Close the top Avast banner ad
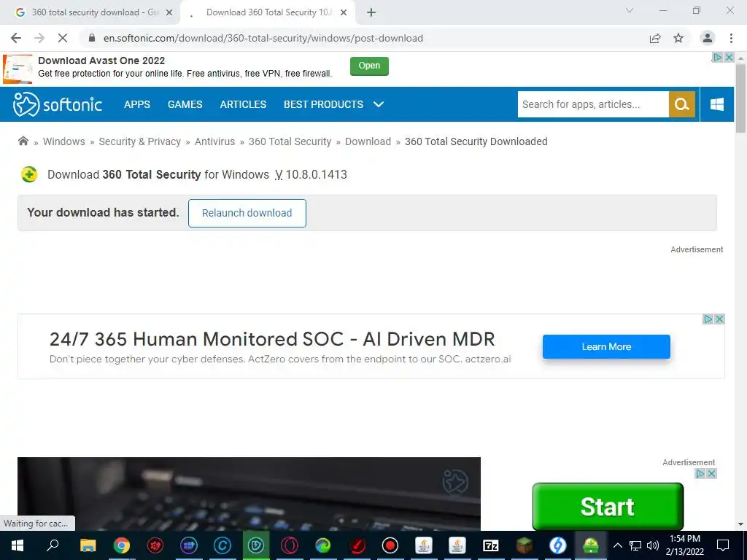This screenshot has width=747, height=560. tap(729, 57)
